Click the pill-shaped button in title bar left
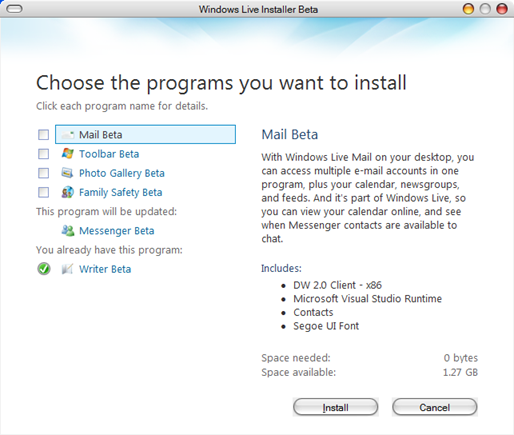Image resolution: width=514 pixels, height=435 pixels. click(x=14, y=9)
